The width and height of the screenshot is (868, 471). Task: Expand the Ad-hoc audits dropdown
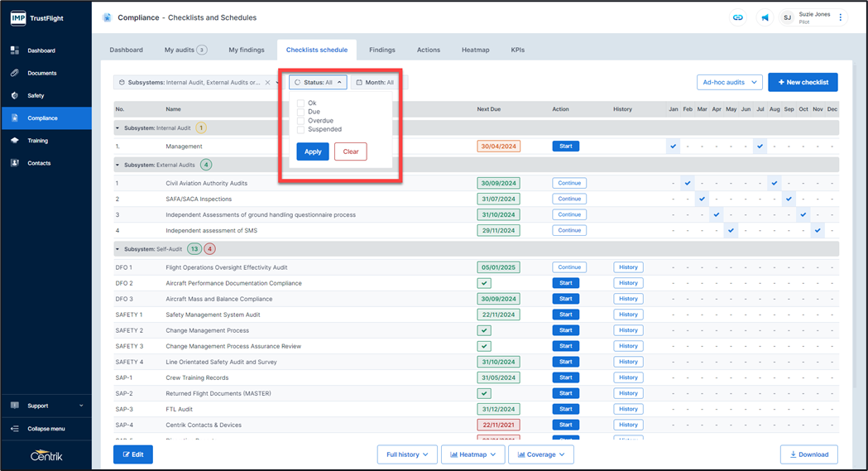(x=729, y=83)
